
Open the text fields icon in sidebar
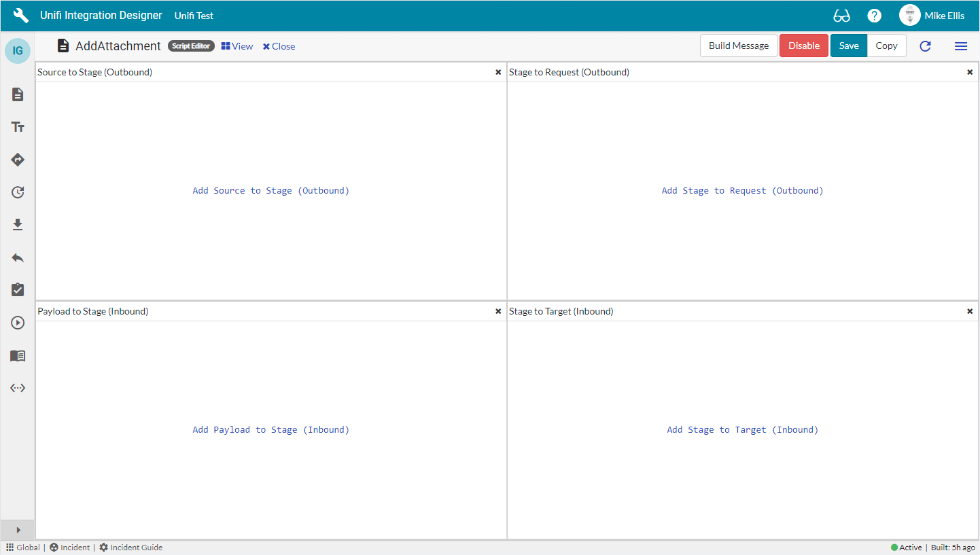pos(18,127)
